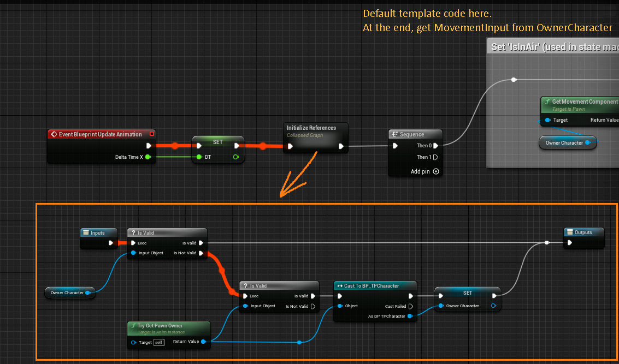Select the Event Blueprint Update Animation node title
Image resolution: width=619 pixels, height=364 pixels.
click(101, 134)
